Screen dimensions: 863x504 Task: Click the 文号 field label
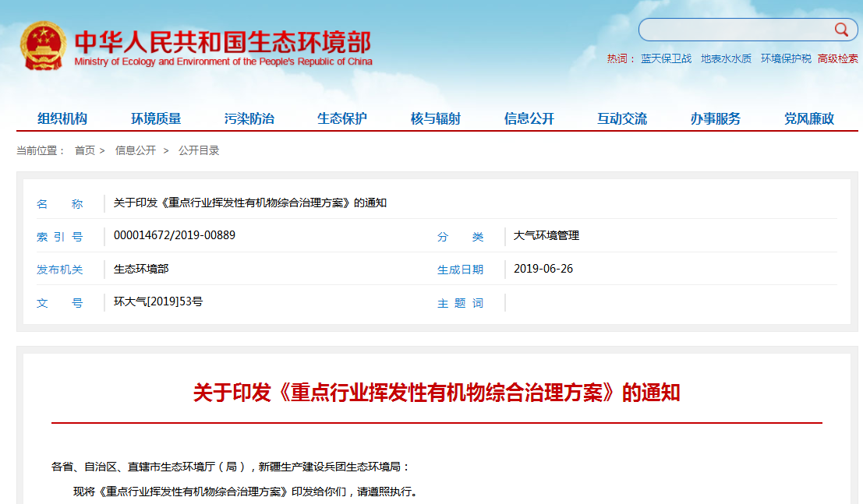pyautogui.click(x=59, y=303)
